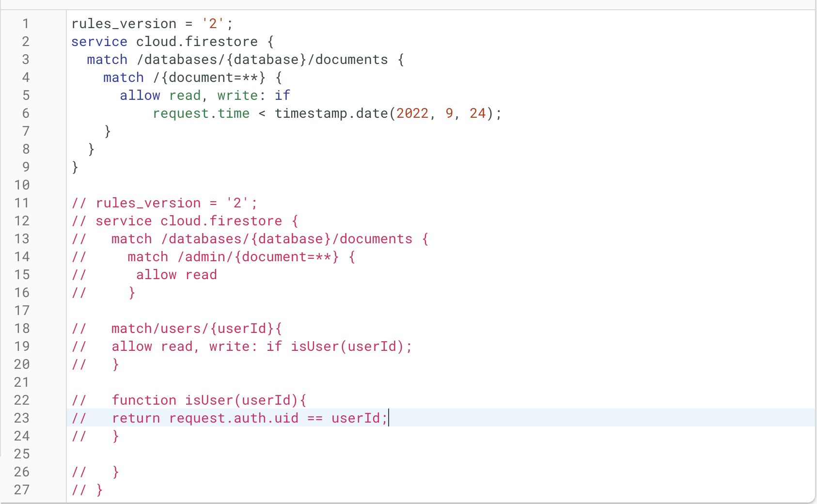Viewport: 817px width, 504px height.
Task: Click commented 'allow read' on line 15
Action: [x=176, y=275]
